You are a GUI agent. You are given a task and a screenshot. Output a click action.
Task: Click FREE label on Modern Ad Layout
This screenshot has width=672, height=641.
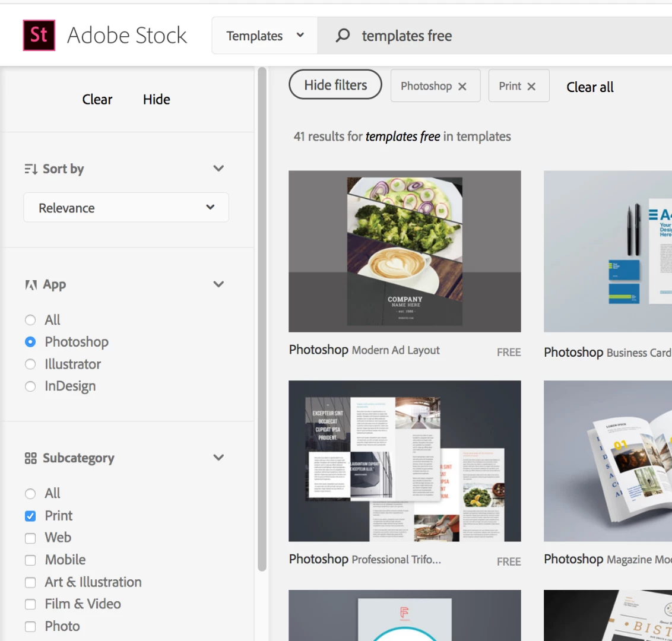pyautogui.click(x=509, y=352)
